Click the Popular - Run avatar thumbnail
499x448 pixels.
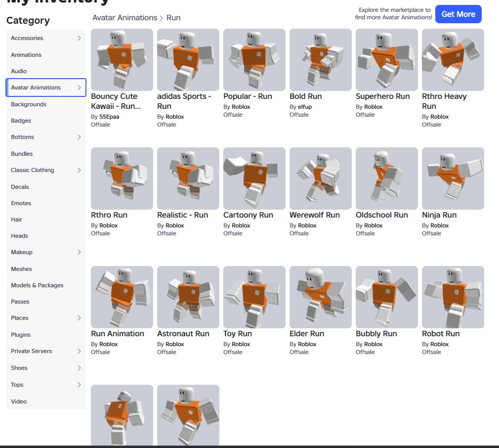pyautogui.click(x=254, y=60)
